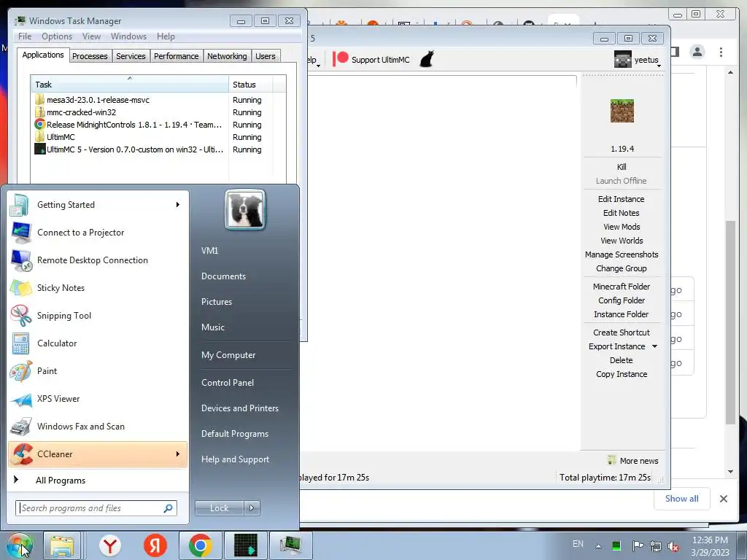Expand Export Instance dropdown arrow
Image resolution: width=747 pixels, height=560 pixels.
[654, 346]
